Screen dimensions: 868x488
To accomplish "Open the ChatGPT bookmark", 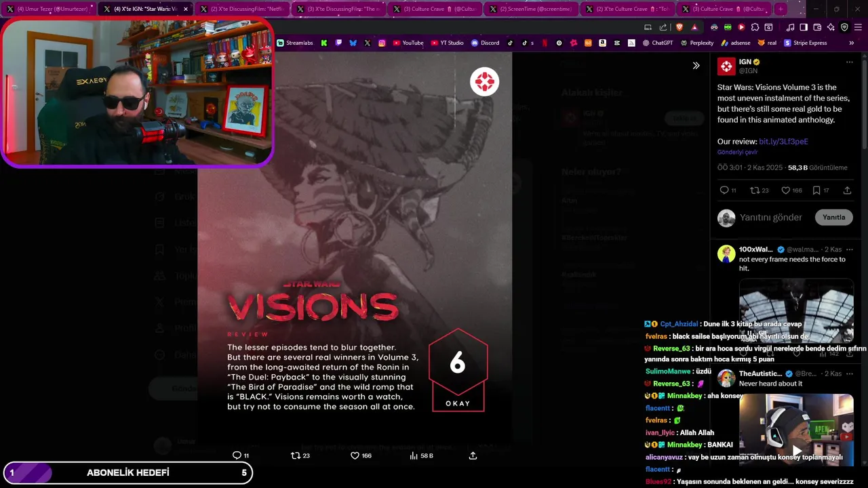I will pyautogui.click(x=658, y=43).
